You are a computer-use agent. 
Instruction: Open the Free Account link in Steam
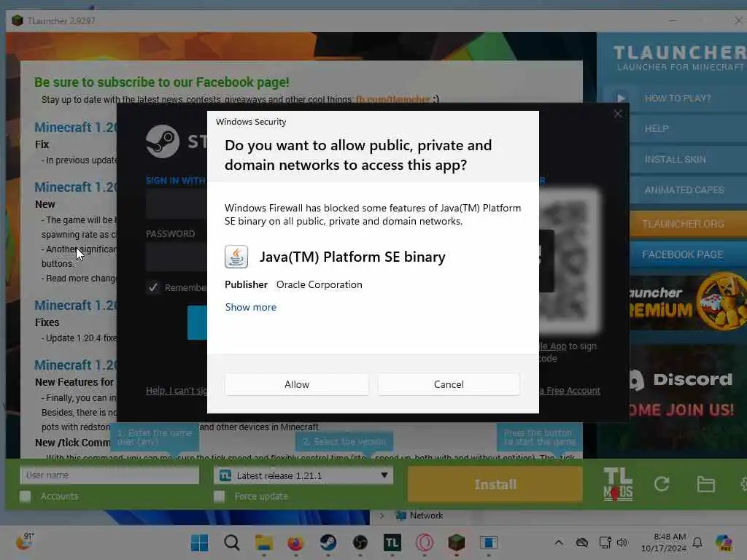tap(570, 391)
